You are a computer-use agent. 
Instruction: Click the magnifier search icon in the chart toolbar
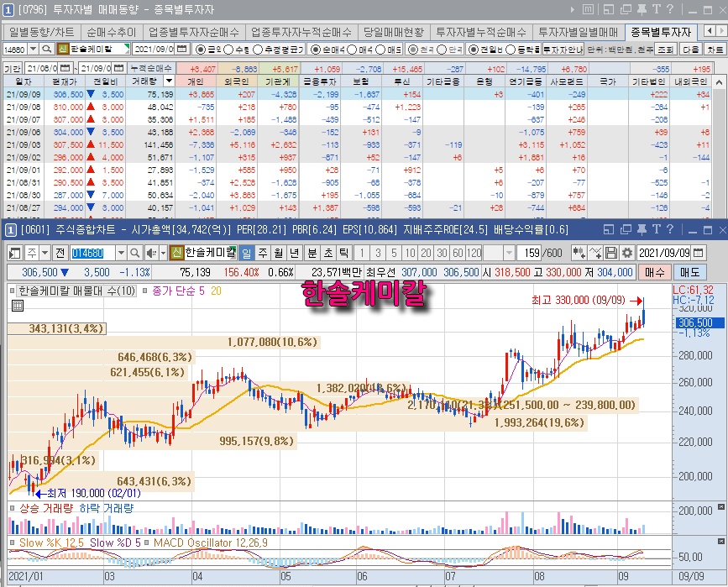[134, 253]
